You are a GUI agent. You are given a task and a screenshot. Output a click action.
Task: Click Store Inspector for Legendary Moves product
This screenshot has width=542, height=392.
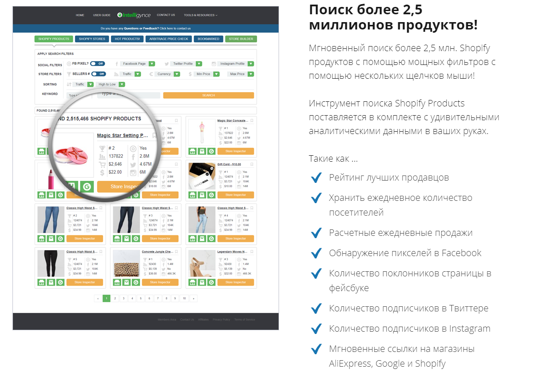(x=236, y=282)
